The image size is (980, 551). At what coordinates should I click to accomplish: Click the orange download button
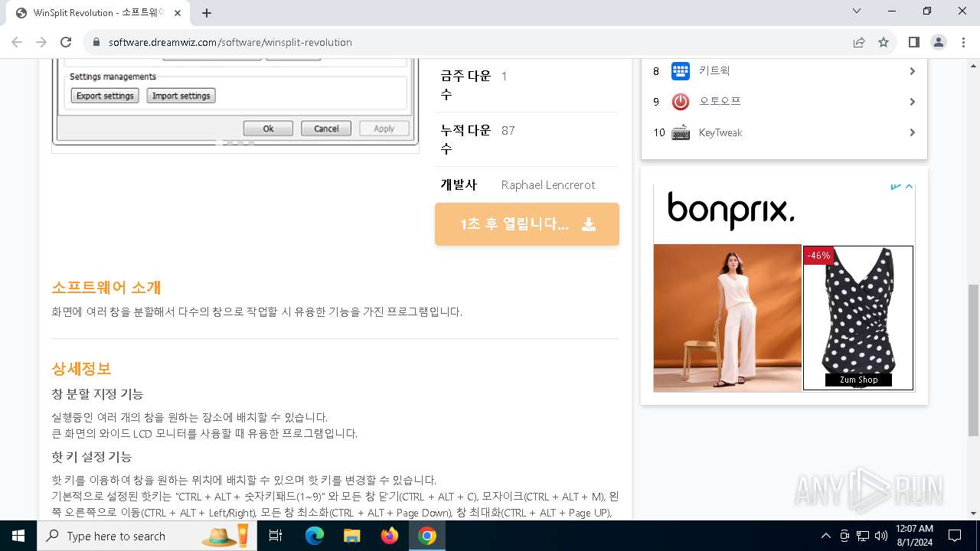527,224
